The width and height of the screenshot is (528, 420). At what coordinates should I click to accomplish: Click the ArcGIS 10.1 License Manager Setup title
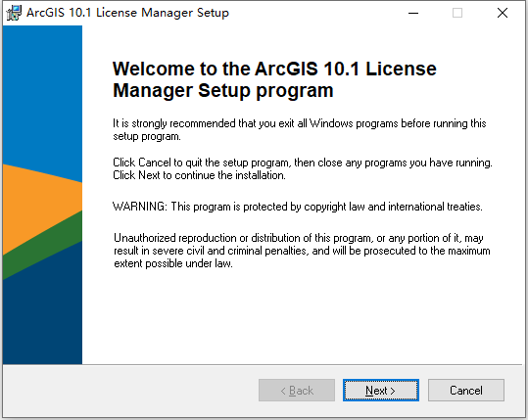tap(127, 13)
